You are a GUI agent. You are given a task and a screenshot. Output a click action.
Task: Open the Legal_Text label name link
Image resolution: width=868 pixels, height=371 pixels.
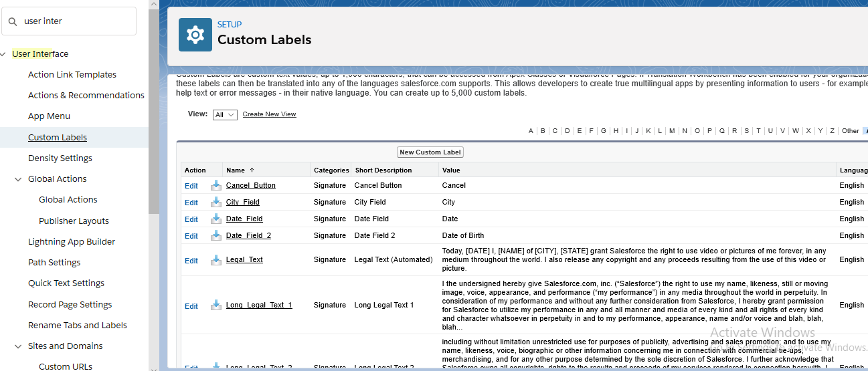click(x=244, y=259)
